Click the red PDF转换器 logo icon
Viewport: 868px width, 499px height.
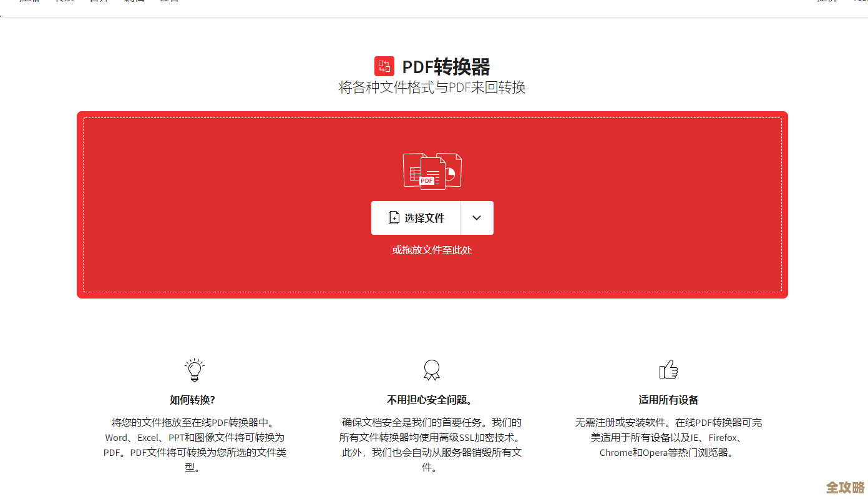tap(384, 66)
